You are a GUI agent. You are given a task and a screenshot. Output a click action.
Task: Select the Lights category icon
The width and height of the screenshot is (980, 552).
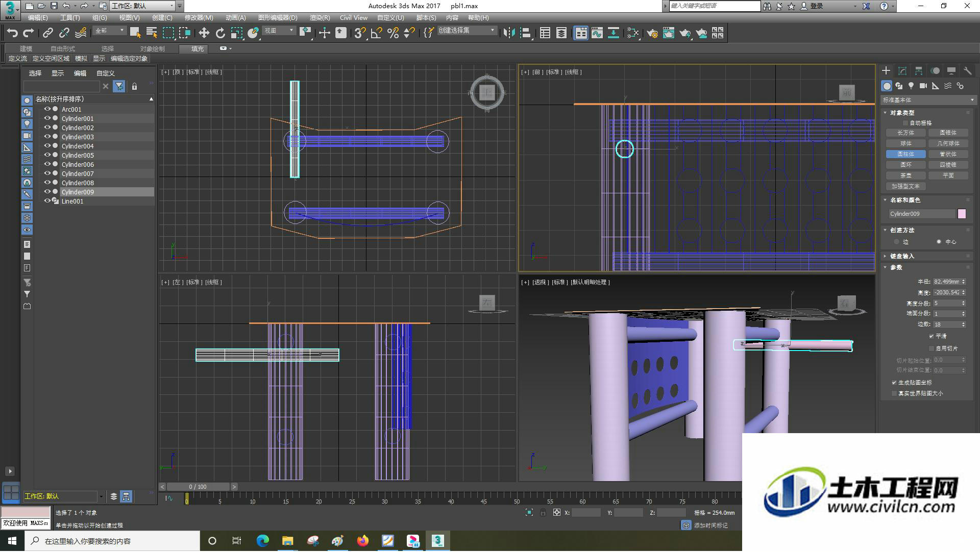click(x=911, y=86)
